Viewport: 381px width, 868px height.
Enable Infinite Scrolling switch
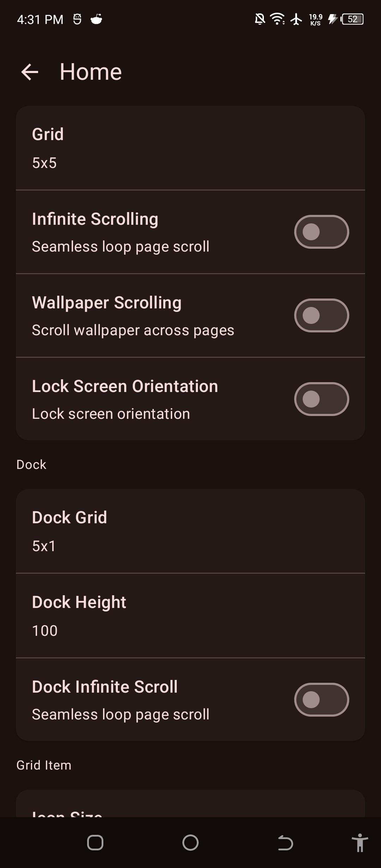321,232
